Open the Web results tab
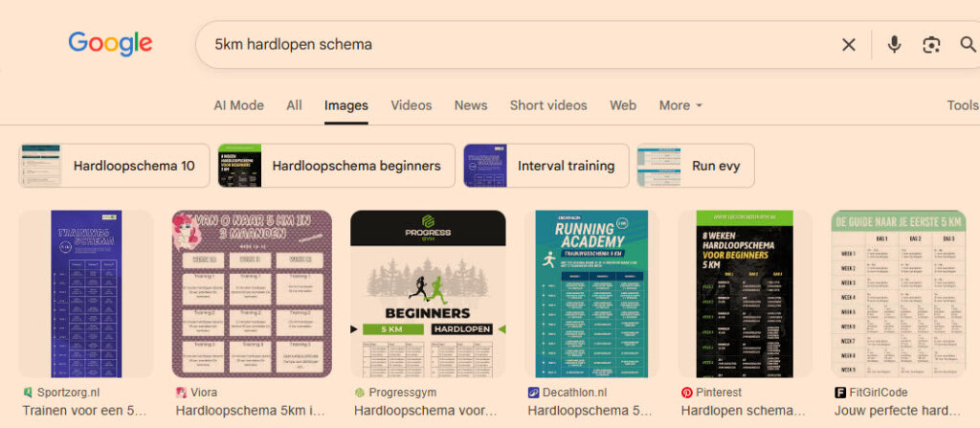This screenshot has width=980, height=428. (623, 105)
